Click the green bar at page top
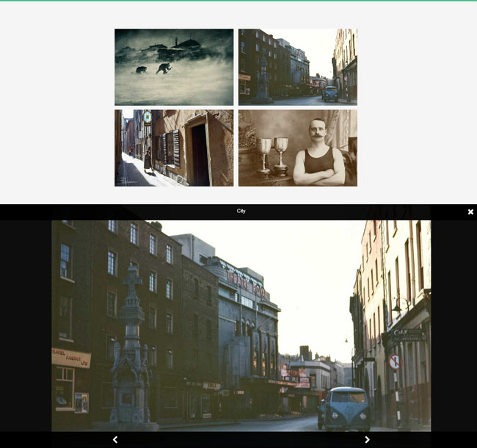Viewport: 477px width, 448px height. (x=238, y=1)
